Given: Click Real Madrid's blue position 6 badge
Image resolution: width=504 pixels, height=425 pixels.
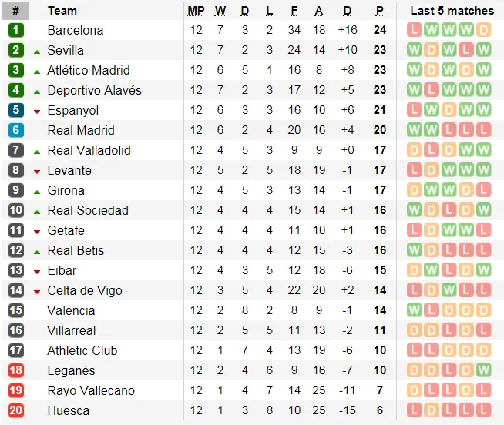Looking at the screenshot, I should [15, 130].
